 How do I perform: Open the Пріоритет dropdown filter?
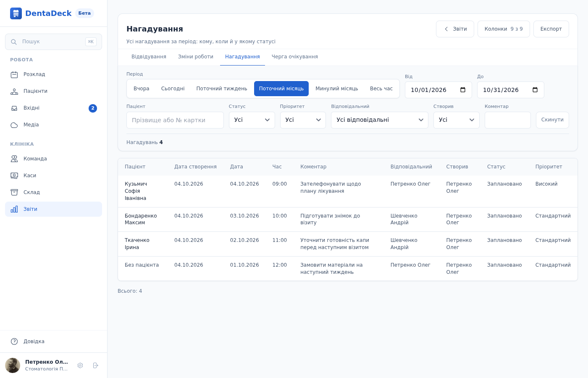point(303,120)
